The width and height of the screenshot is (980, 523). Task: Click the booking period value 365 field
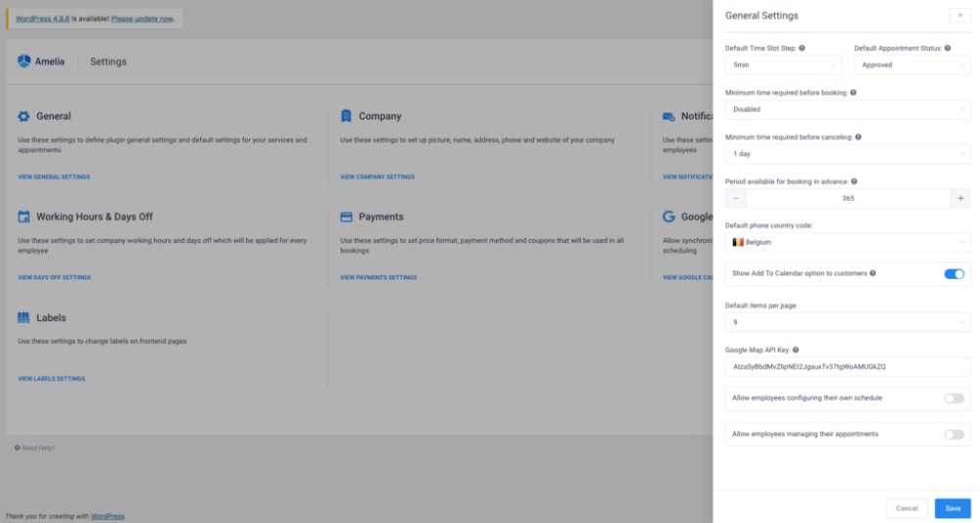(848, 198)
